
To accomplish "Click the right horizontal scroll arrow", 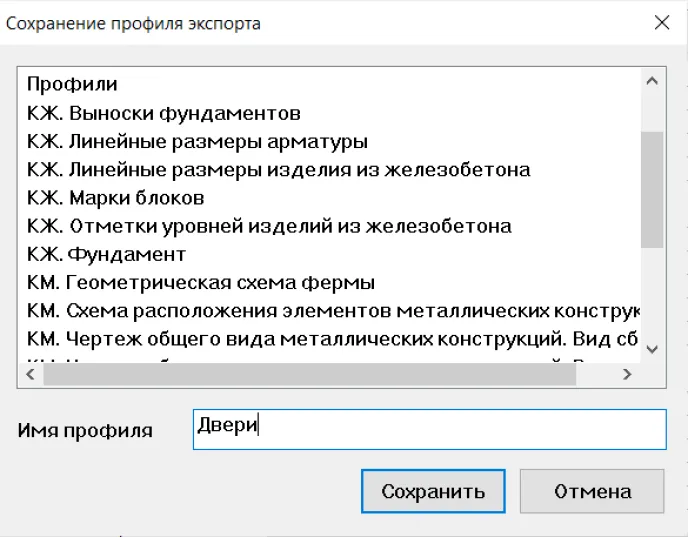I will (627, 375).
